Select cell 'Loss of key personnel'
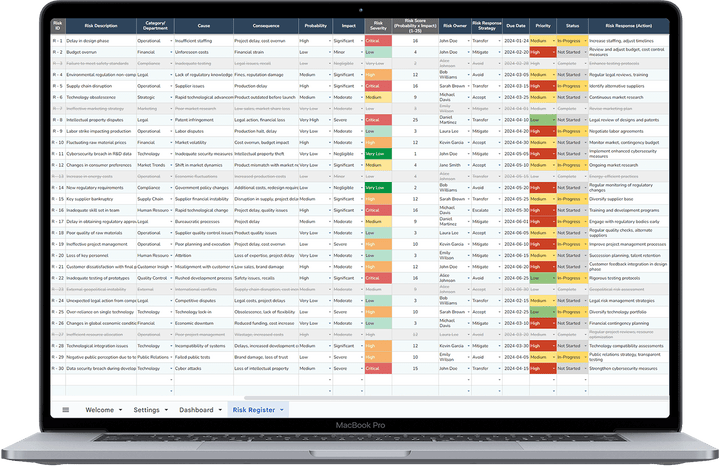This screenshot has height=466, width=720. tap(101, 255)
